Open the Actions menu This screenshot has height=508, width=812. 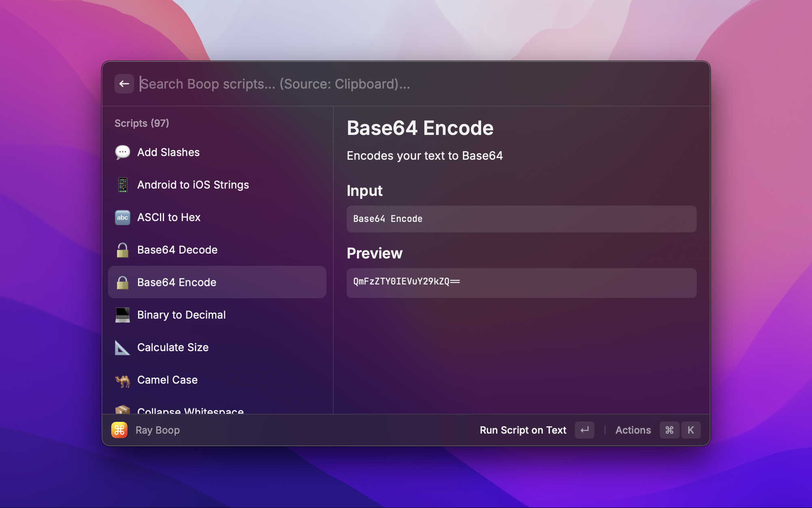pyautogui.click(x=633, y=430)
